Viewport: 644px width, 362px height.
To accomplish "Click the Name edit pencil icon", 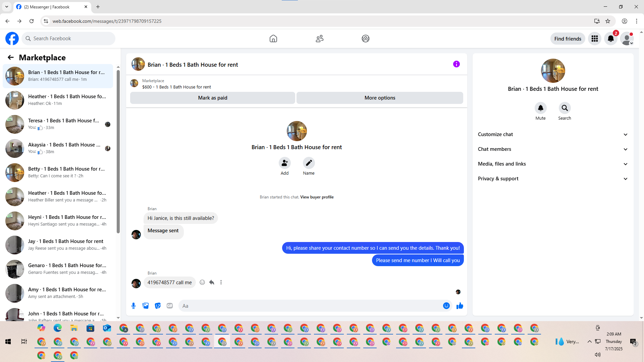I will [309, 163].
